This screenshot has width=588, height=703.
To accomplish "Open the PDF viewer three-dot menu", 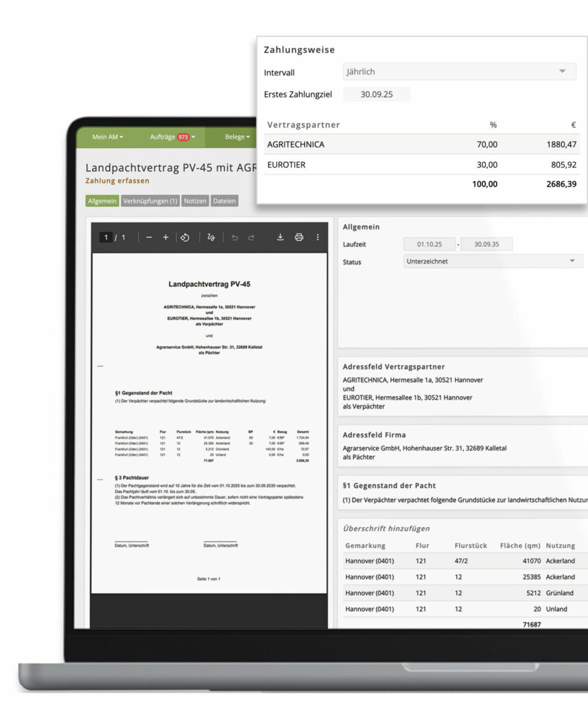I will [318, 238].
